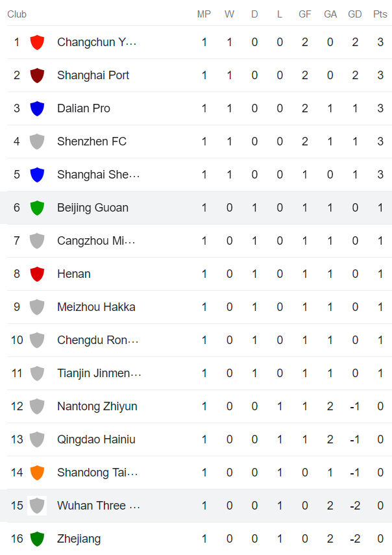Open the Nantong Zhiyun team link

coord(97,406)
